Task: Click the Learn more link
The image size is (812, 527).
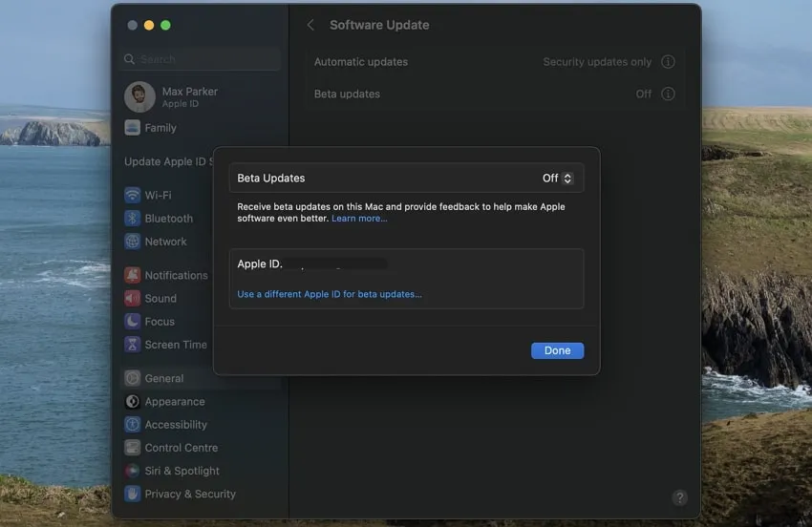Action: click(x=359, y=219)
